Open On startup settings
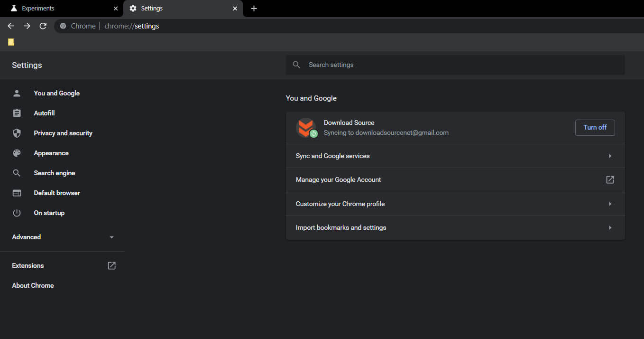This screenshot has height=339, width=644. pyautogui.click(x=49, y=213)
